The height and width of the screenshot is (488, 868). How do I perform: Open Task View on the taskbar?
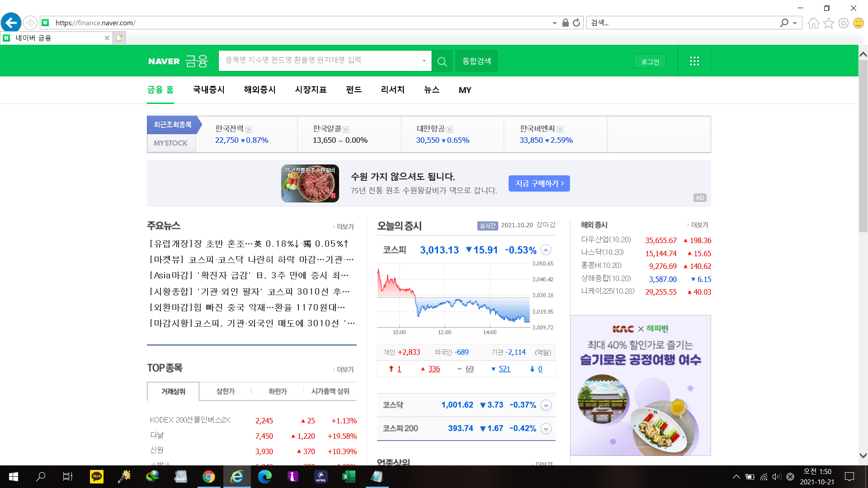click(x=68, y=476)
